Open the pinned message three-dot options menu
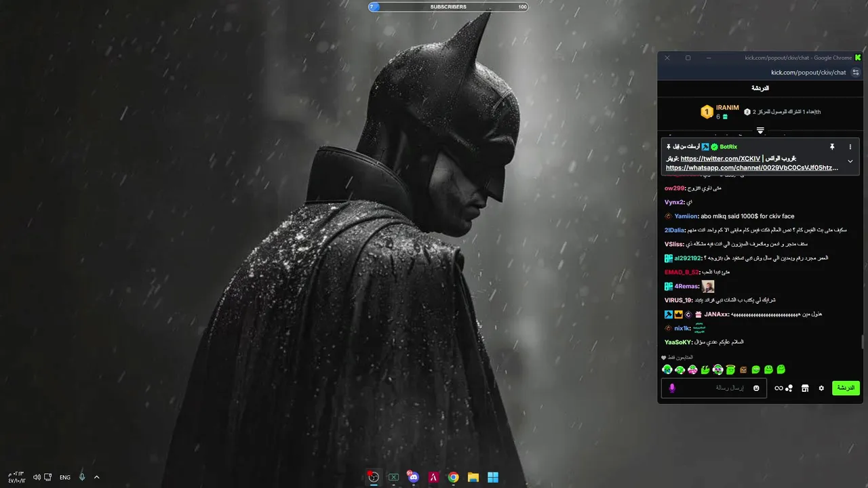Image resolution: width=868 pixels, height=488 pixels. point(850,146)
